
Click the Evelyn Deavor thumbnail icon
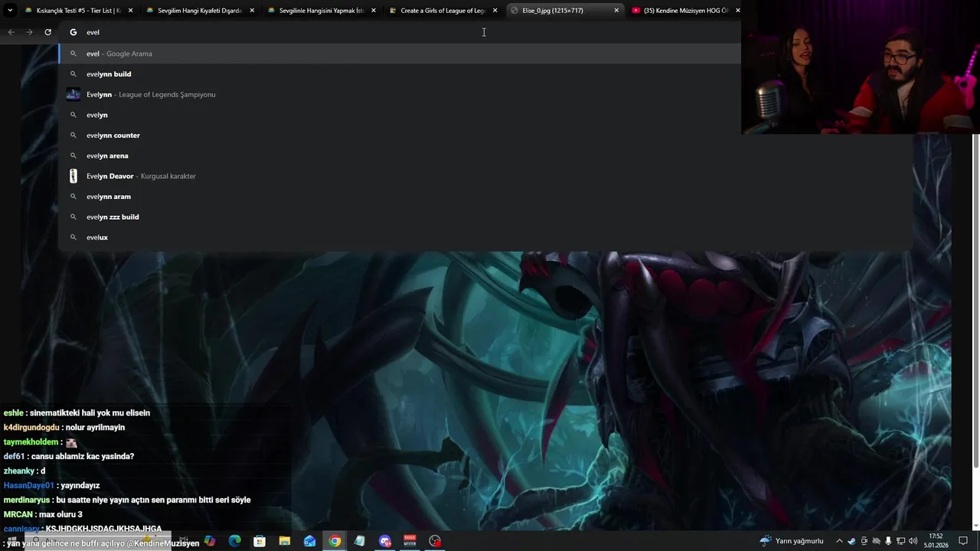pyautogui.click(x=73, y=176)
